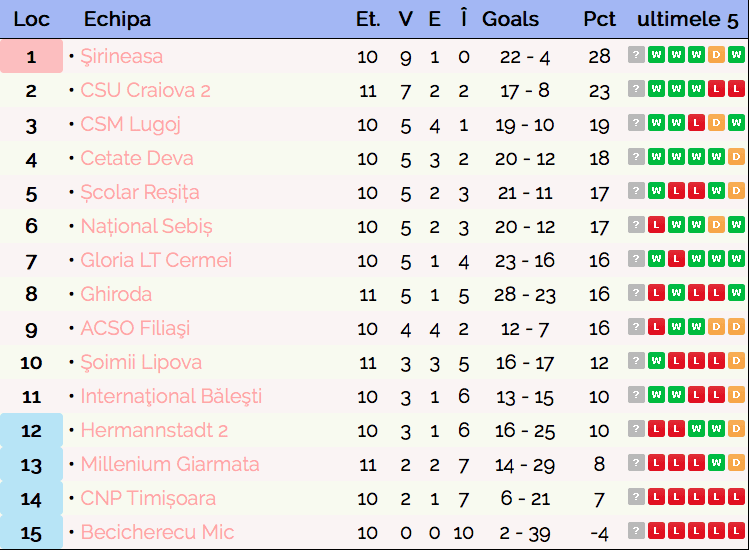Click the orange D icon in Șirineasa's row

point(717,56)
